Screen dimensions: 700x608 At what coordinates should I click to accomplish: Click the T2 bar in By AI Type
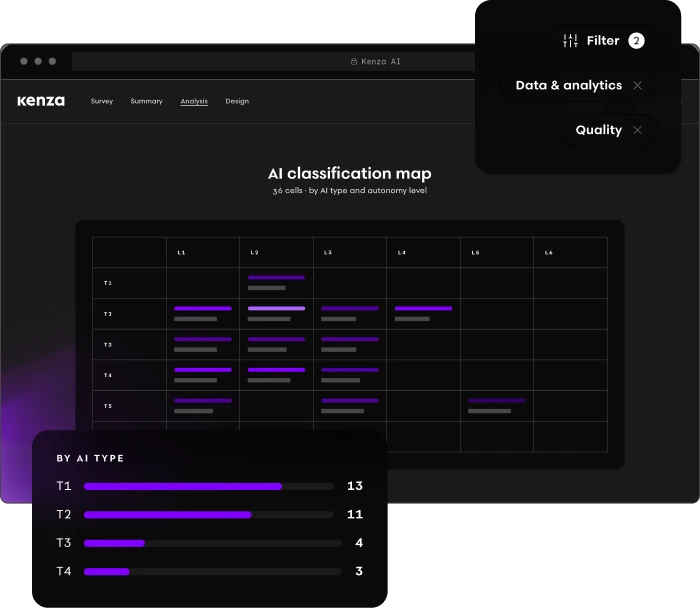[x=208, y=515]
